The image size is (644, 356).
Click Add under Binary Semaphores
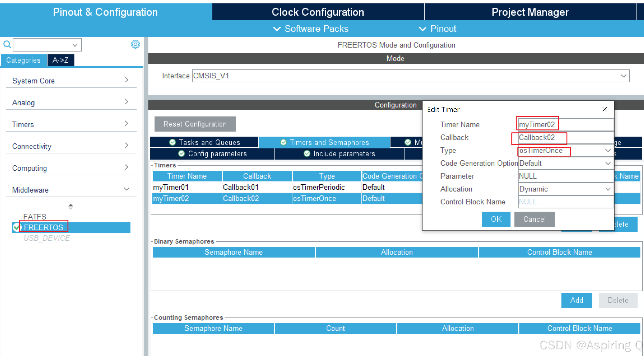[577, 300]
